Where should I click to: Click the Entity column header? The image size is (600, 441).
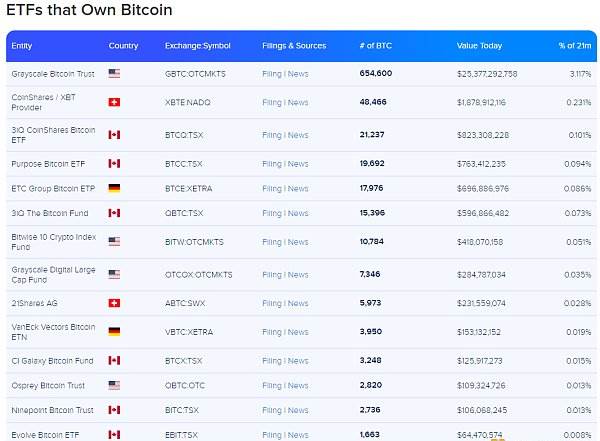coord(21,46)
